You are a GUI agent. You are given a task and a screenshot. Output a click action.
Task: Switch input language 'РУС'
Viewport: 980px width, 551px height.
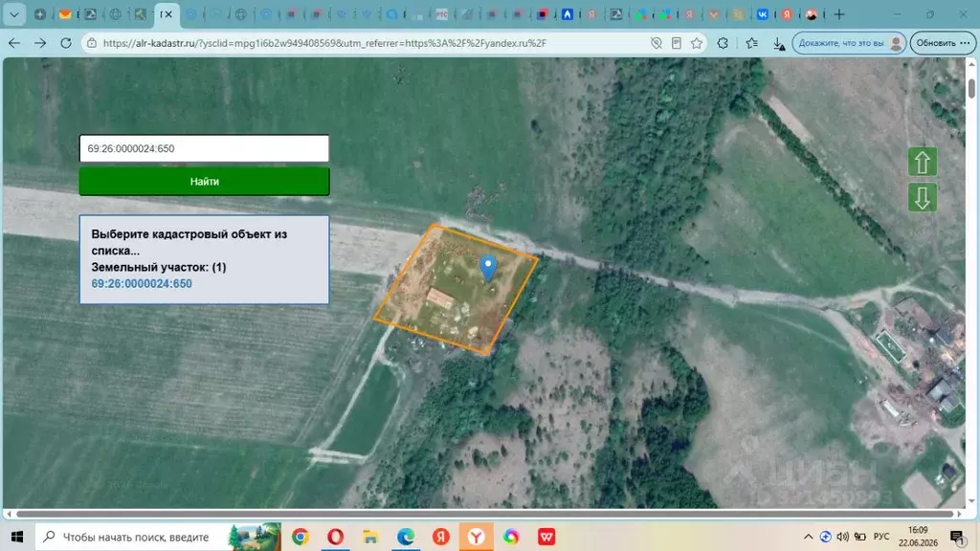coord(881,537)
